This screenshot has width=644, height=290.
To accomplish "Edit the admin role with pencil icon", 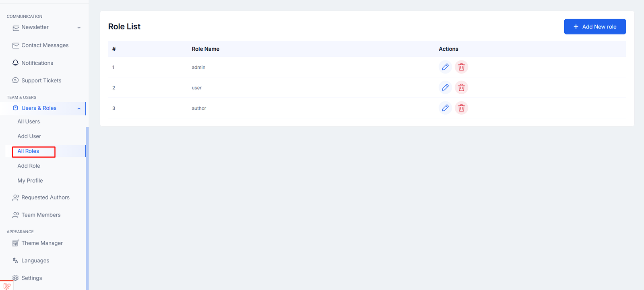I will click(445, 67).
